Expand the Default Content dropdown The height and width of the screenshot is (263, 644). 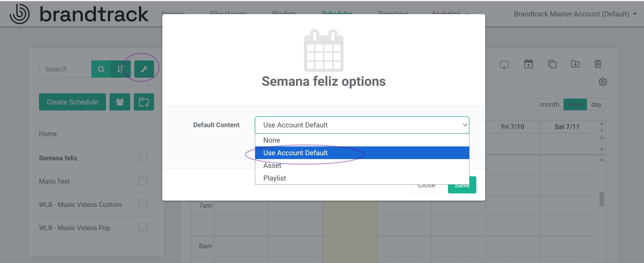362,125
